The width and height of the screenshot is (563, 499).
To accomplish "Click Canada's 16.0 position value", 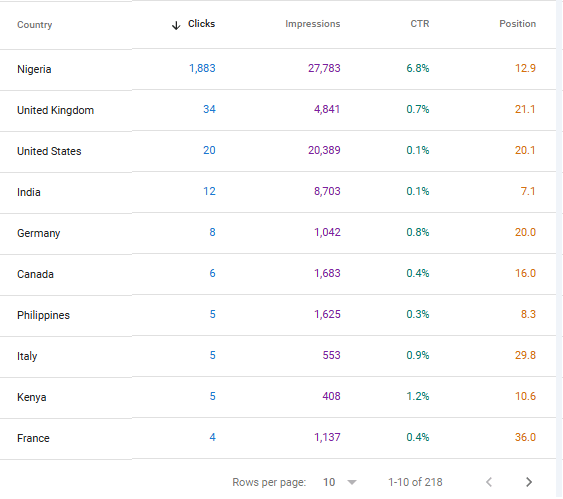I will click(x=525, y=273).
